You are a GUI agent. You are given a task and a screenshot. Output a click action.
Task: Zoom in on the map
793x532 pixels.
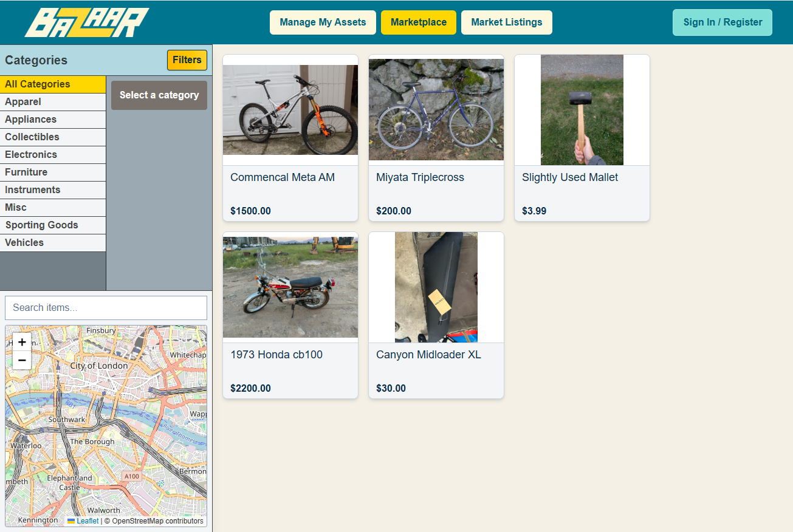click(22, 342)
